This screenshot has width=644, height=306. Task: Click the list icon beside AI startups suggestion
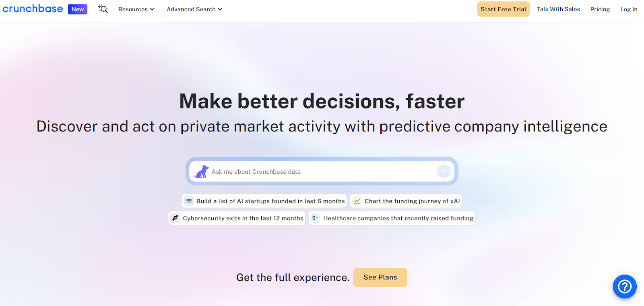(188, 201)
